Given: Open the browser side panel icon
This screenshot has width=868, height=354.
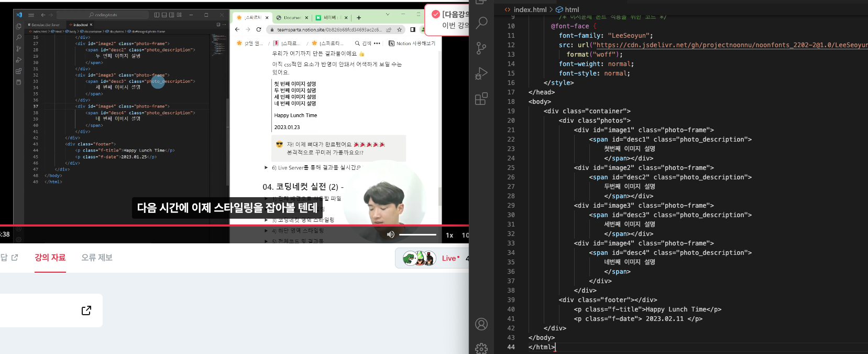Looking at the screenshot, I should coord(413,30).
